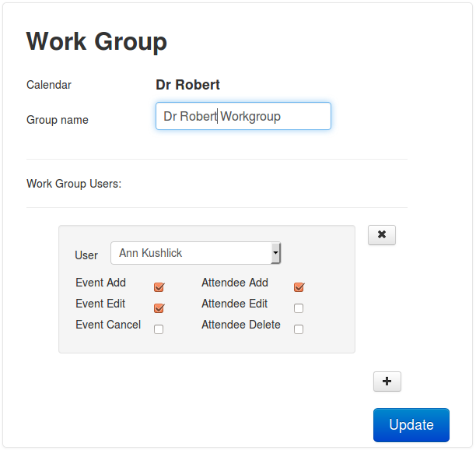Image resolution: width=476 pixels, height=450 pixels.
Task: Remove the Ann Kushlick user entry
Action: coord(381,234)
